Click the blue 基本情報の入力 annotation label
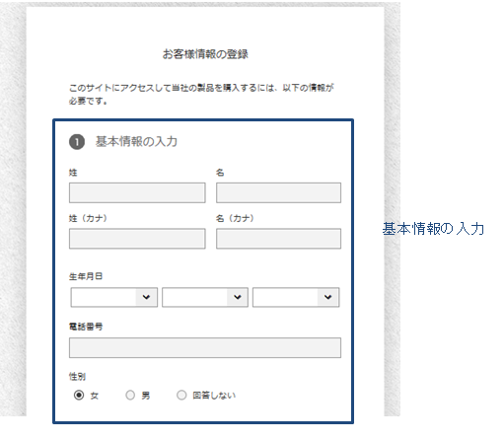The height and width of the screenshot is (441, 504). tap(433, 229)
